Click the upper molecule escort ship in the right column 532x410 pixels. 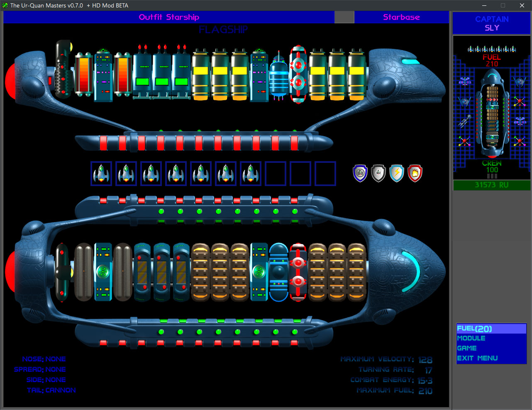coord(520,101)
